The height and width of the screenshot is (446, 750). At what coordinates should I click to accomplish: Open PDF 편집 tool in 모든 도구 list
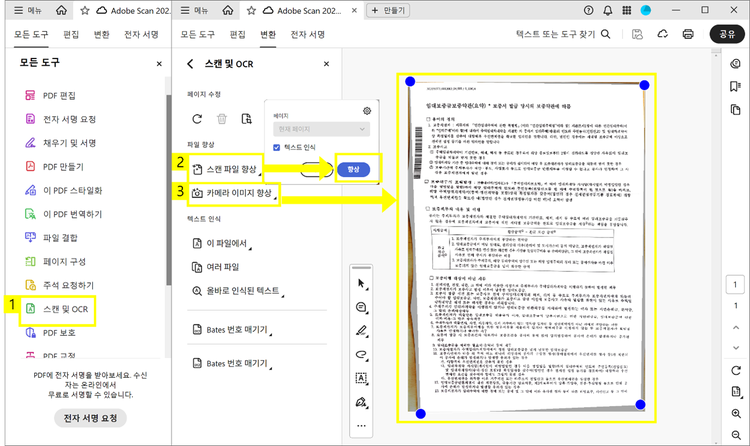(x=50, y=96)
